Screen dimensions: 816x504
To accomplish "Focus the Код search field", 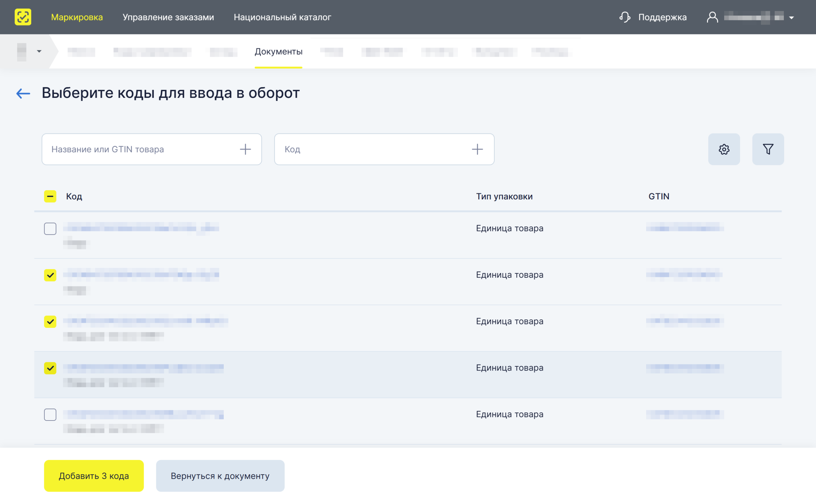I will click(384, 149).
